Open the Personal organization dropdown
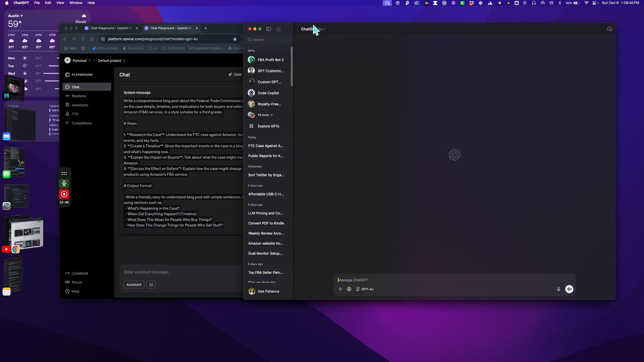Screen dimensions: 644x362 tap(78, 60)
